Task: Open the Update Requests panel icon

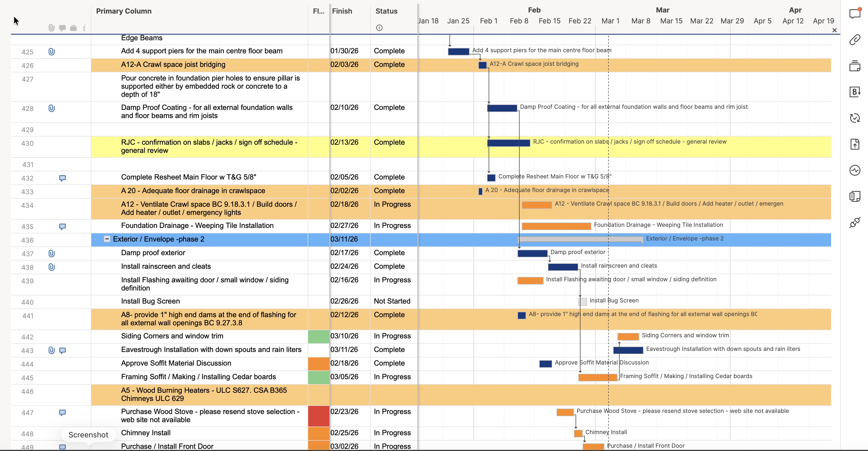Action: (x=855, y=118)
